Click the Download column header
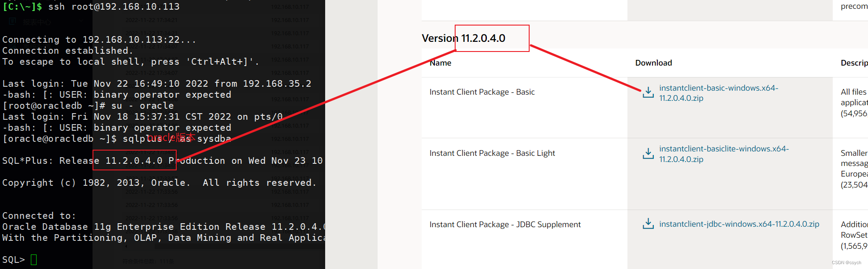The image size is (868, 269). pyautogui.click(x=653, y=63)
